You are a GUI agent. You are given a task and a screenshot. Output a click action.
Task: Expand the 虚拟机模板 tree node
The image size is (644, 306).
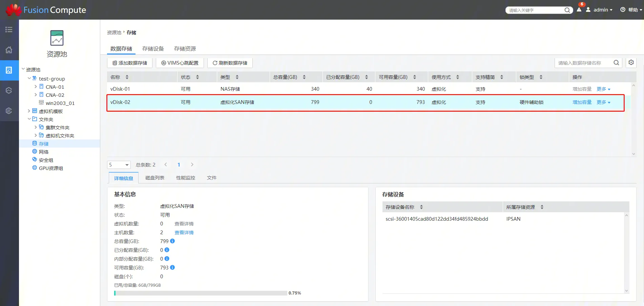click(29, 111)
